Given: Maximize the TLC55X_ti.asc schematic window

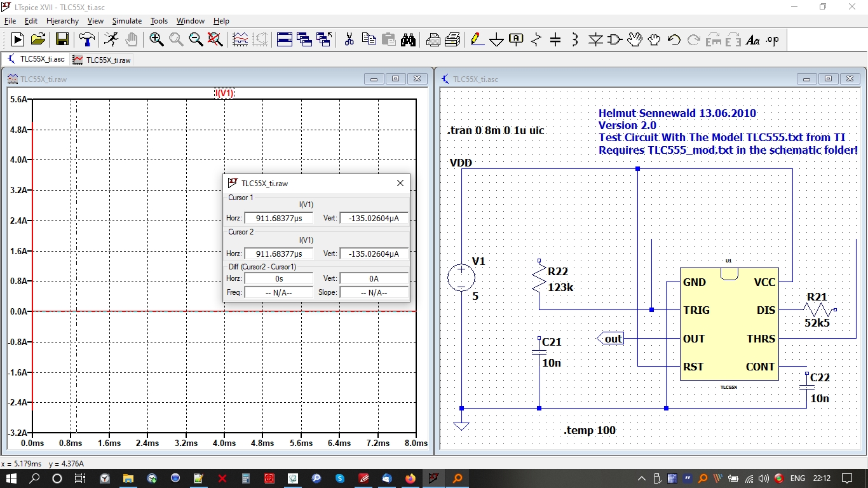Looking at the screenshot, I should 828,79.
